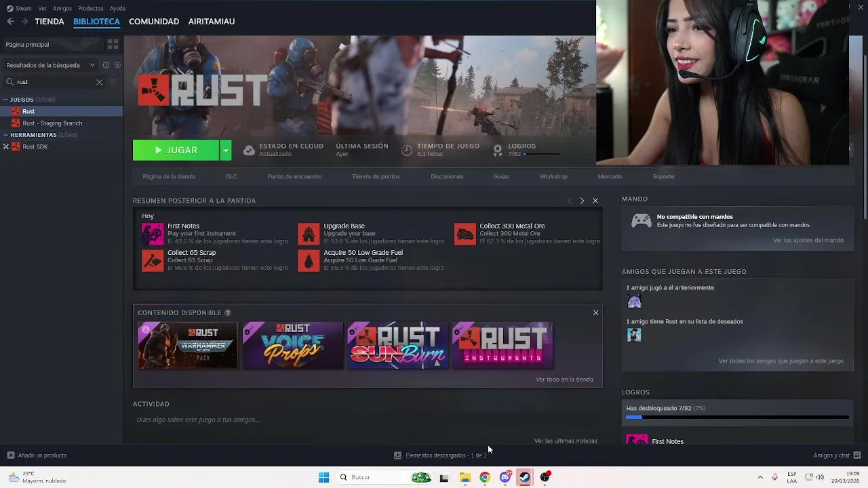Open the Ver menu
Image resolution: width=868 pixels, height=488 pixels.
pyautogui.click(x=42, y=8)
